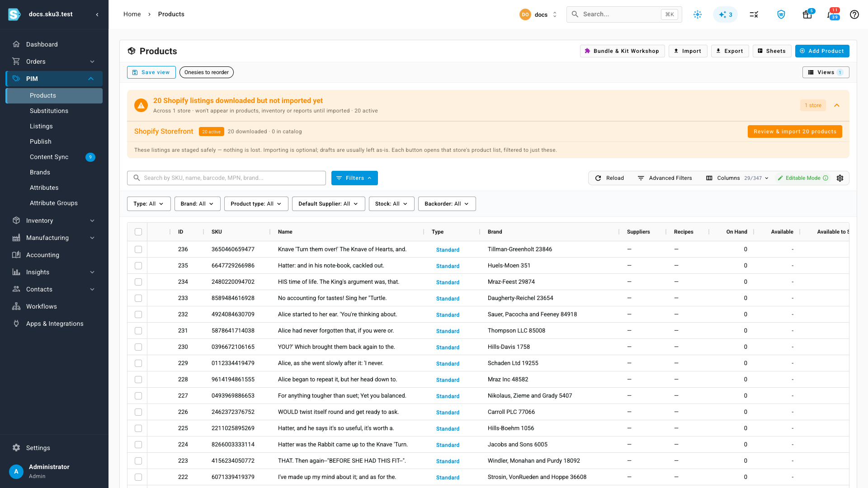Open the help question mark icon
This screenshot has height=488, width=868.
pyautogui.click(x=854, y=14)
